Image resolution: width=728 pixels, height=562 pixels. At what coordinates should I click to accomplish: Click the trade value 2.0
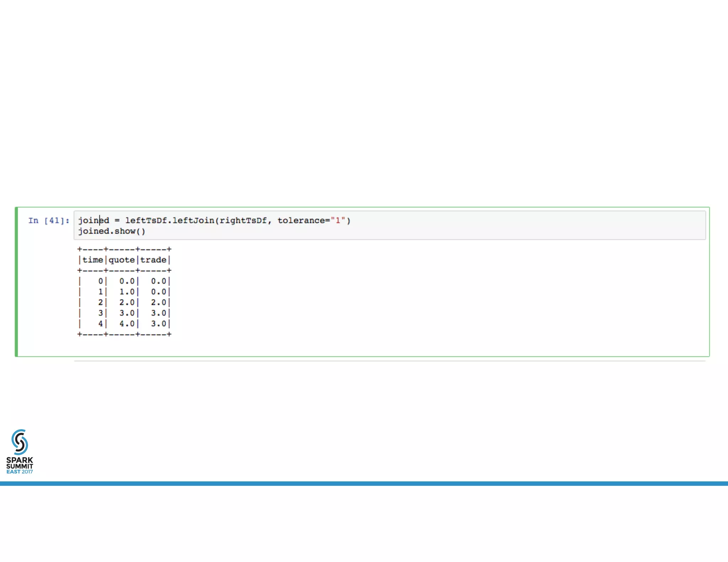pos(159,303)
